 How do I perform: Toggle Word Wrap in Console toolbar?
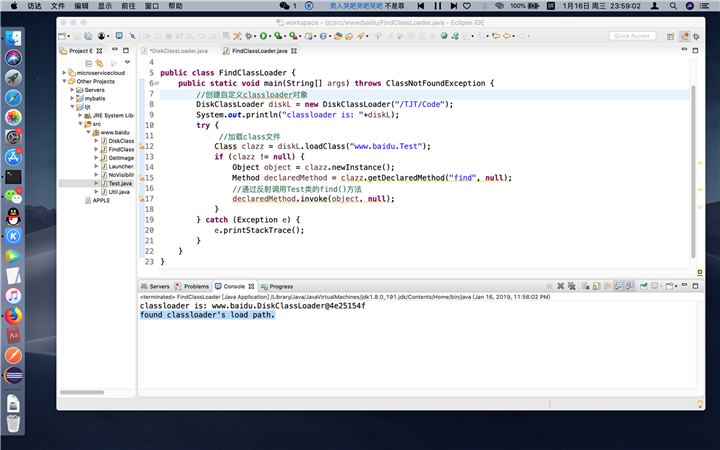pyautogui.click(x=607, y=286)
